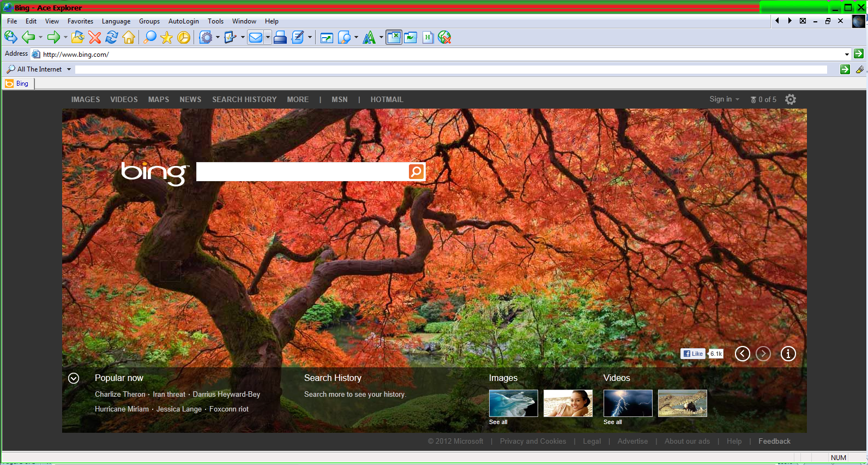Click the globe with red X icon
Viewport: 868px width, 465px height.
tap(445, 37)
